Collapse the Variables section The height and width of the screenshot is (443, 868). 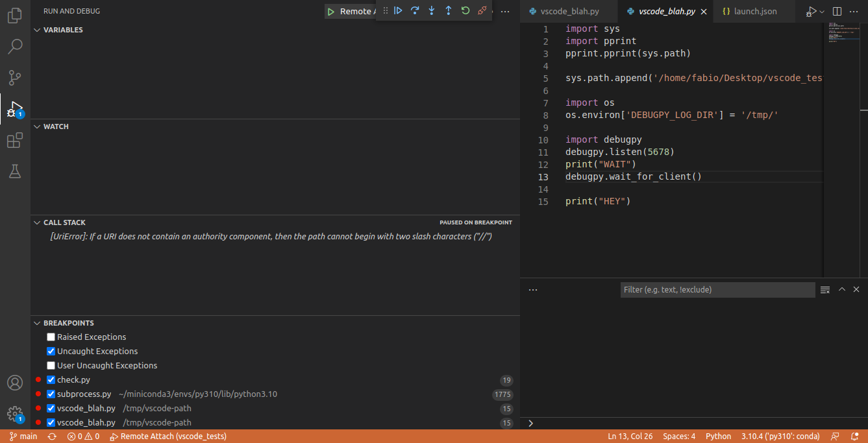(37, 30)
